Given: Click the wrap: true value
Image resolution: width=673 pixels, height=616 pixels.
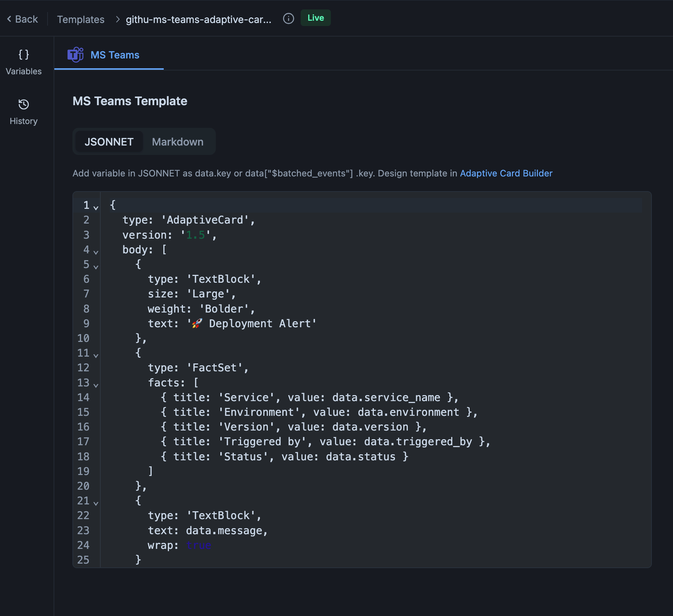Looking at the screenshot, I should [x=198, y=546].
